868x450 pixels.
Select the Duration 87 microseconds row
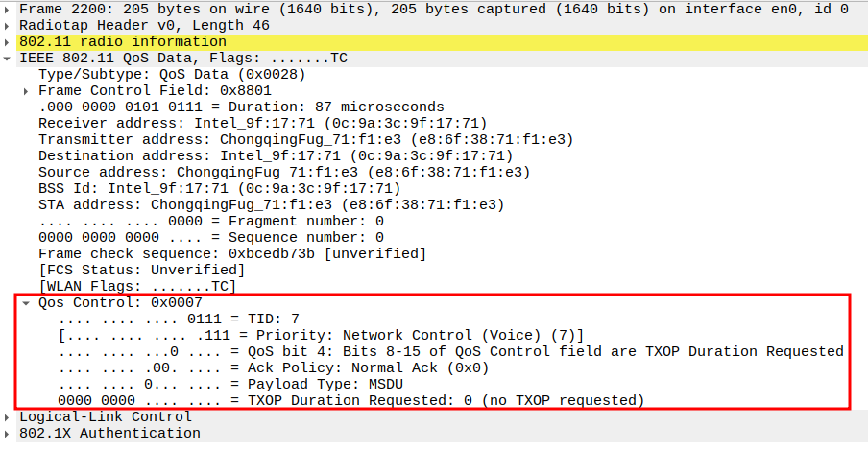(240, 107)
